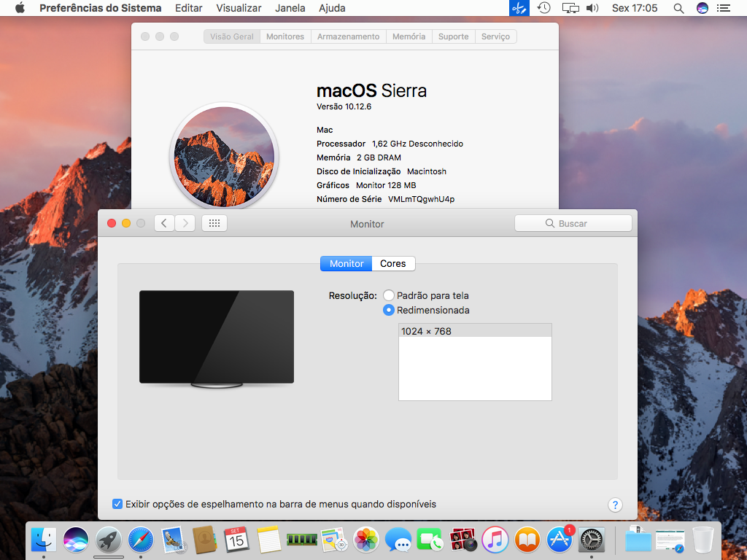The height and width of the screenshot is (560, 747).
Task: Minimize the Monitor preferences window
Action: pos(126,223)
